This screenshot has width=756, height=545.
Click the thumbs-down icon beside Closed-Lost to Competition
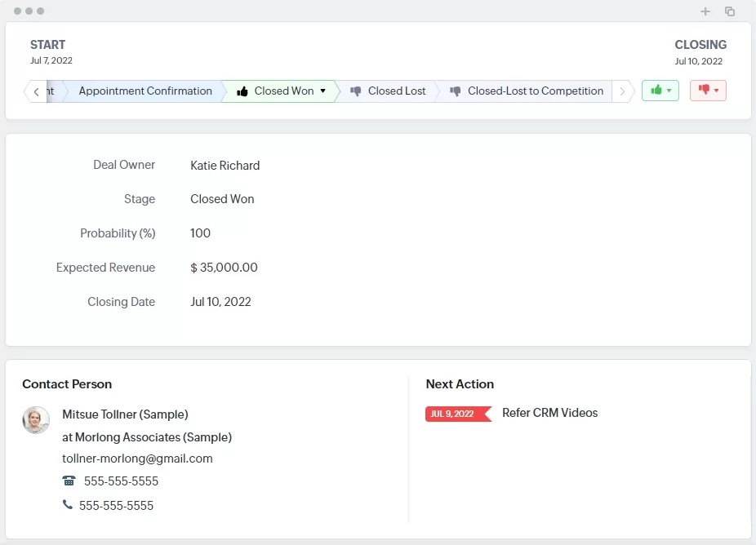[454, 91]
